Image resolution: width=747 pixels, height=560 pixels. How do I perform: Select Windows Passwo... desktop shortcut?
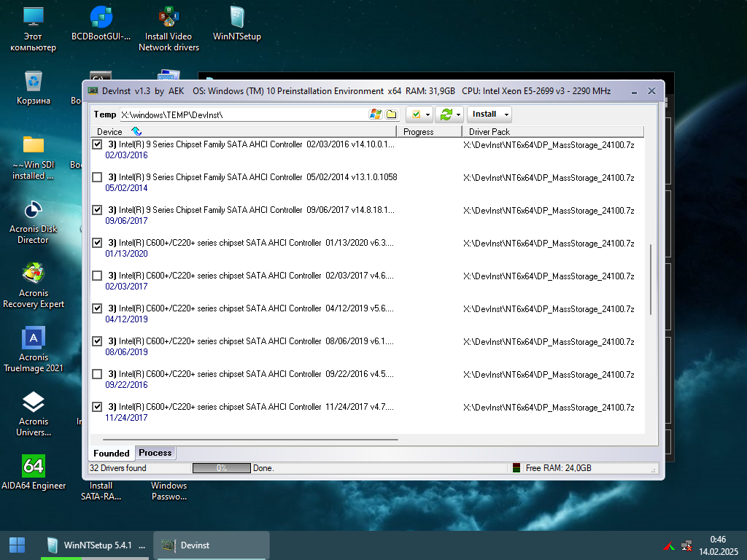169,491
